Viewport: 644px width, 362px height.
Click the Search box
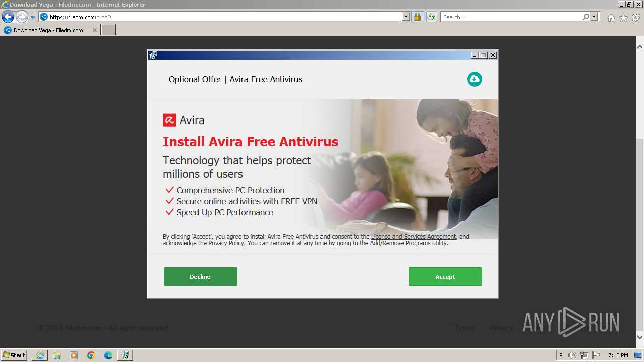[x=511, y=17]
